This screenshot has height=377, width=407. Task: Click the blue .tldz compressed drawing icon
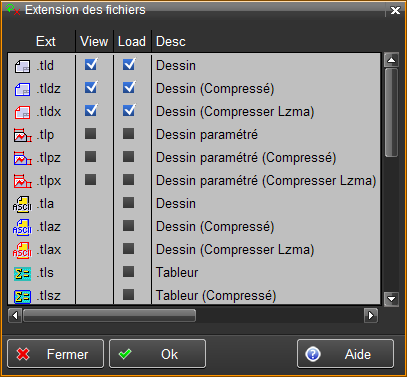click(22, 89)
